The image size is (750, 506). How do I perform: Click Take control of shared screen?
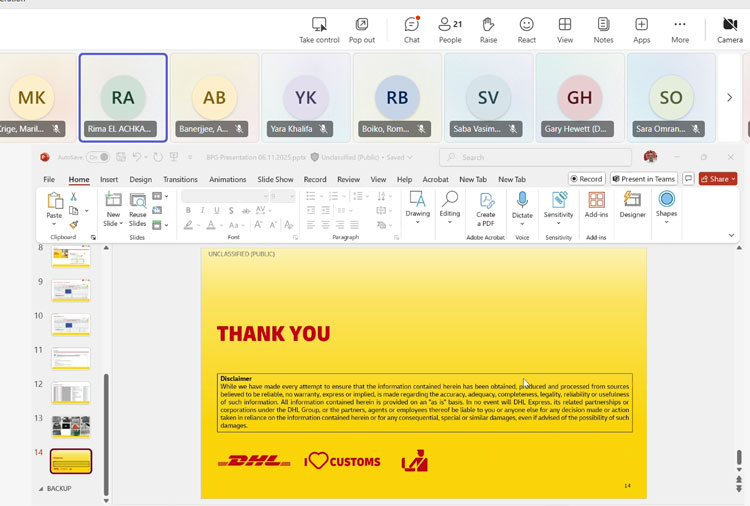click(x=319, y=29)
